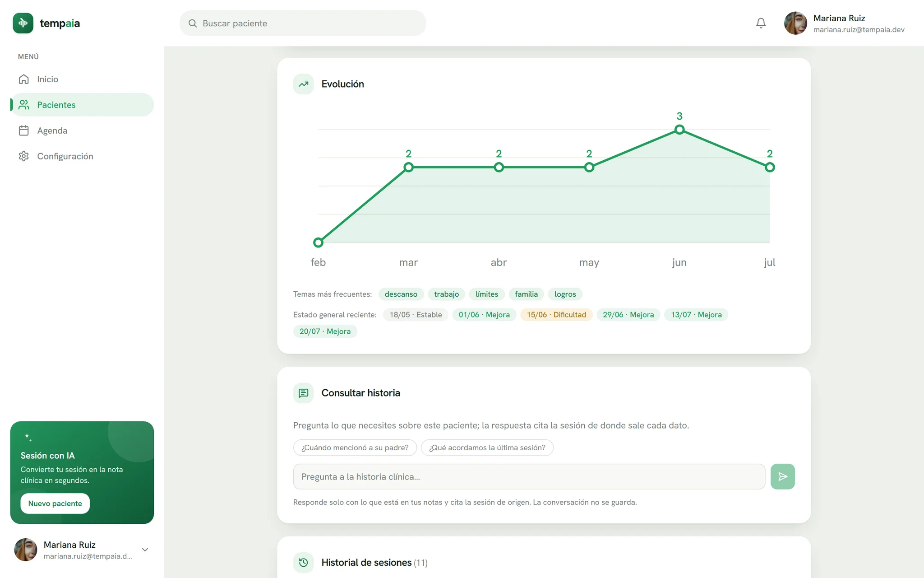Open Configuración menu item
This screenshot has height=578, width=924.
click(x=82, y=156)
